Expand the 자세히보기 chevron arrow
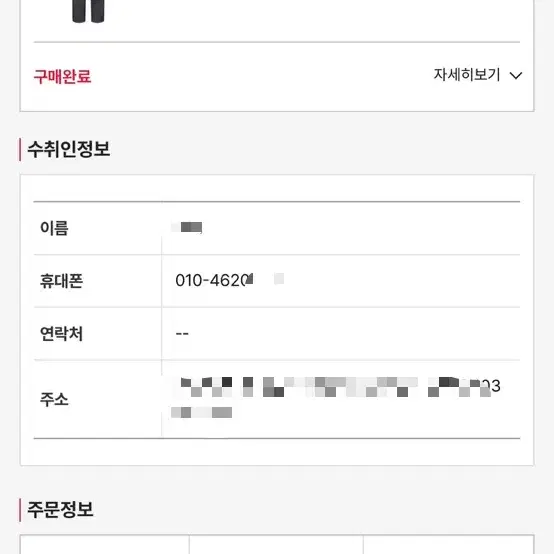The width and height of the screenshot is (554, 554). [x=516, y=76]
